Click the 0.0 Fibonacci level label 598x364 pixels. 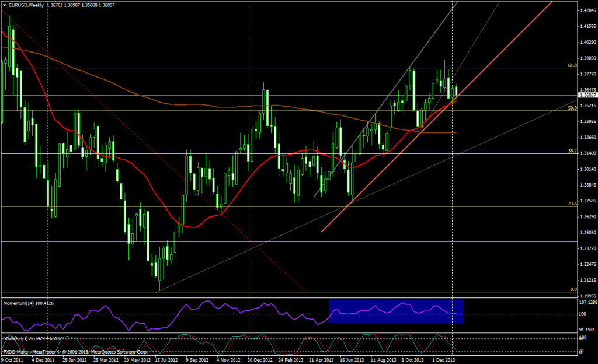pyautogui.click(x=573, y=289)
